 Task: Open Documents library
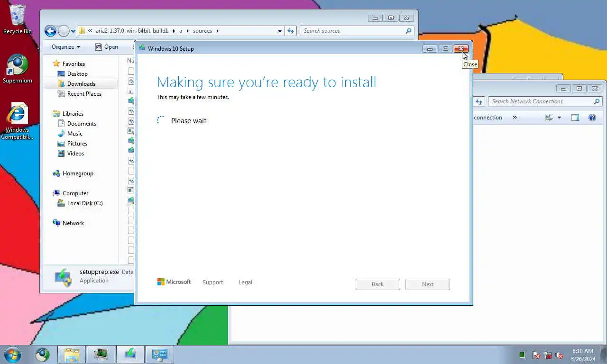pos(82,123)
